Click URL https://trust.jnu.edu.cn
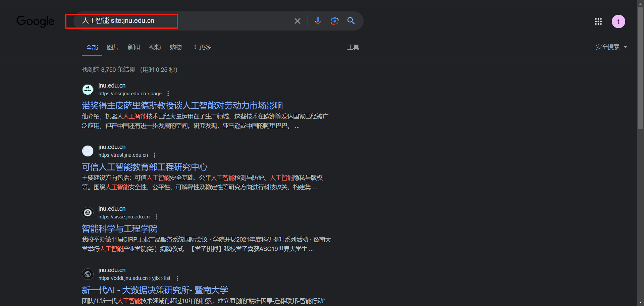Screen dimensions: 644x306 [123, 155]
